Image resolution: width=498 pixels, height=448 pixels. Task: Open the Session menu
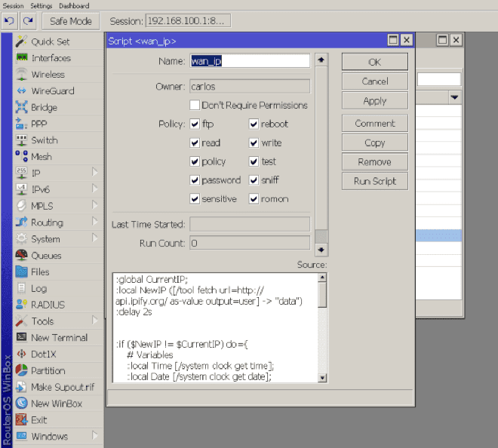(x=13, y=6)
